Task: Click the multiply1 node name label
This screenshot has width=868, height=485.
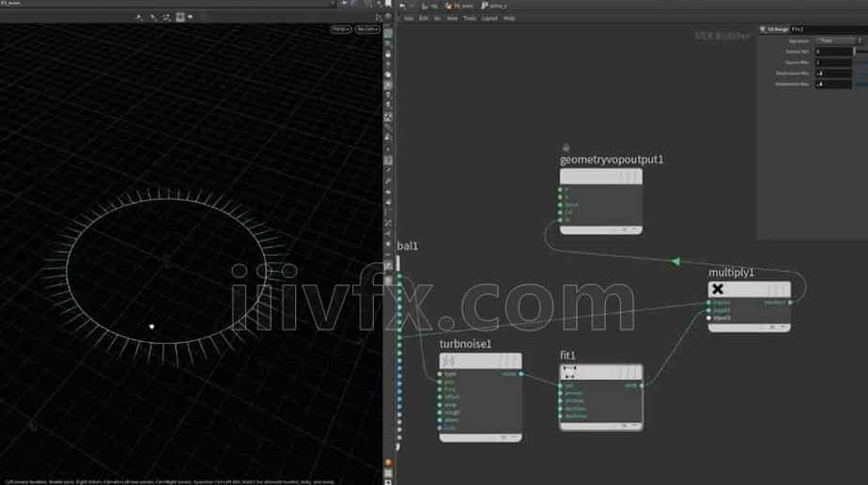Action: [731, 273]
